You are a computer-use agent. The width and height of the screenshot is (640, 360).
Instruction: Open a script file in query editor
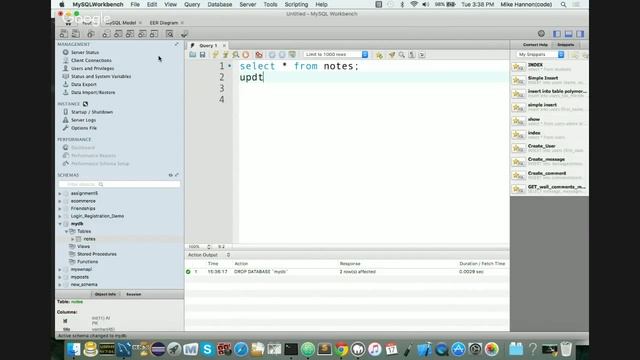tap(193, 55)
